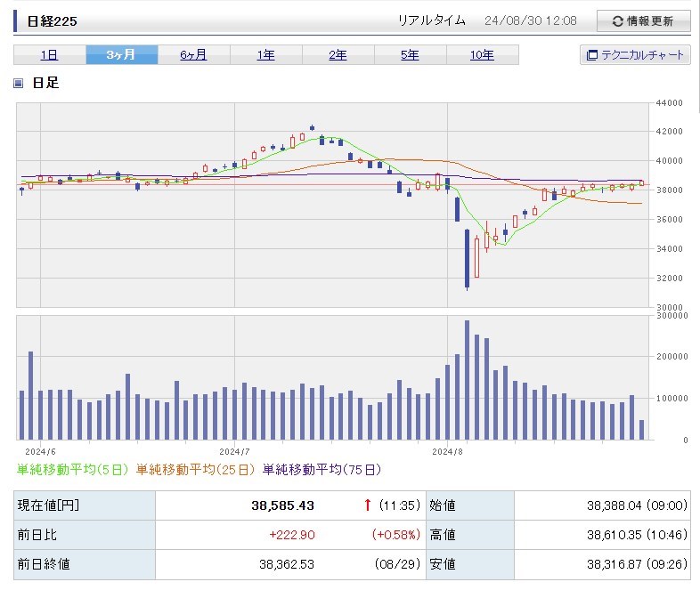The width and height of the screenshot is (700, 590).
Task: Click the purple 単純移動平均(75日) legend
Action: [x=322, y=469]
